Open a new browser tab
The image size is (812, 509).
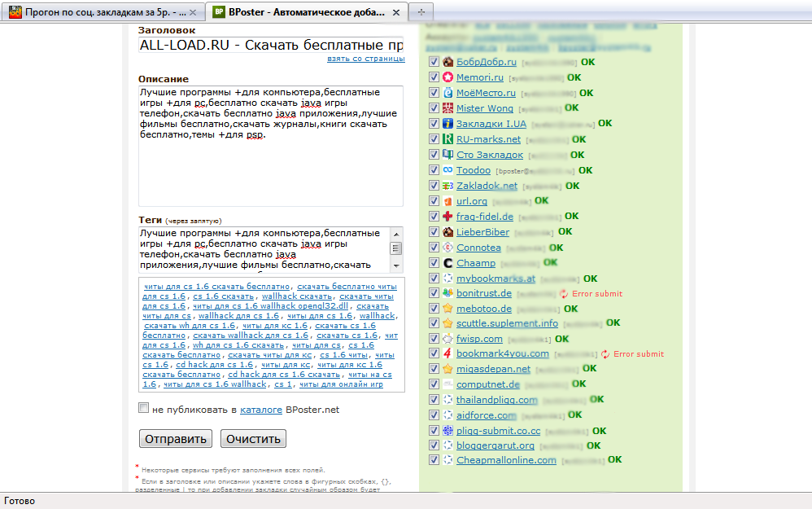tap(421, 12)
